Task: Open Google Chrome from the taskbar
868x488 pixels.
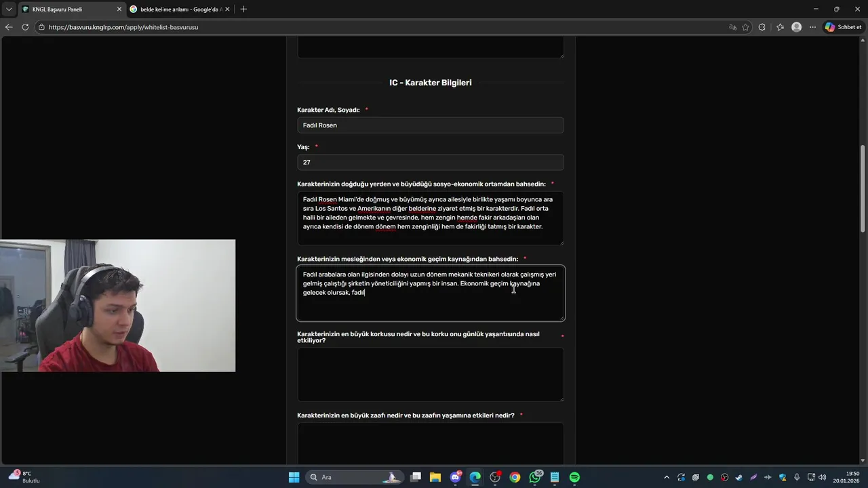Action: pos(515,477)
